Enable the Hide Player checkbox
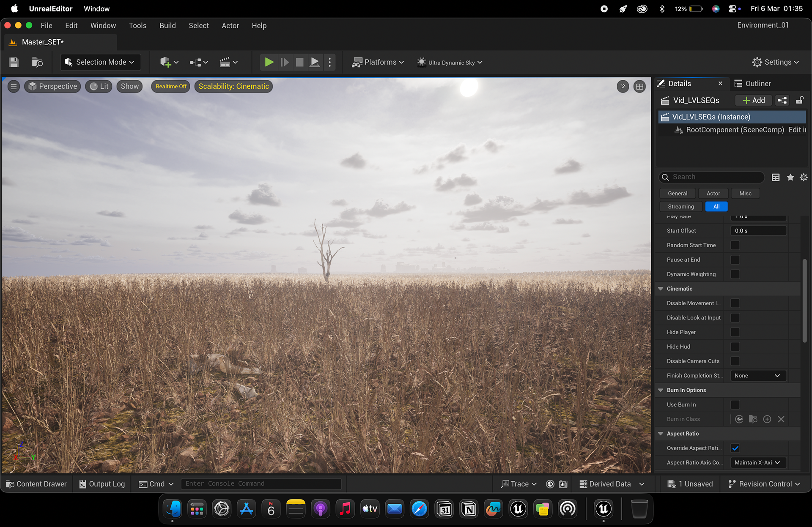 tap(735, 332)
